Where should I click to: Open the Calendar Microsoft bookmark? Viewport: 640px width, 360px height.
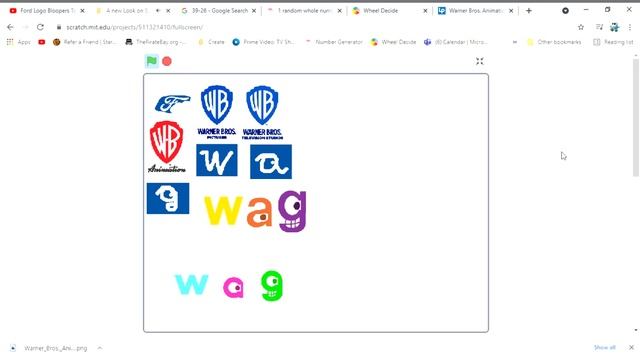(x=456, y=42)
